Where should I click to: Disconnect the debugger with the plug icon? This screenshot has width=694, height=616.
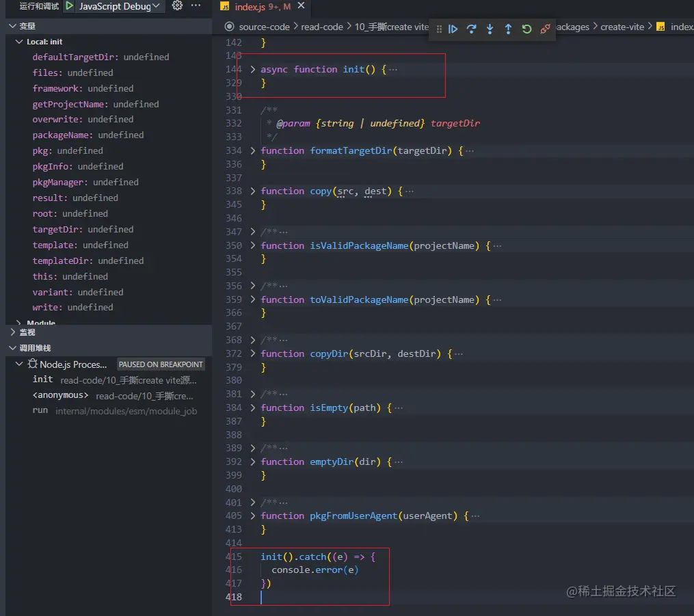coord(545,29)
